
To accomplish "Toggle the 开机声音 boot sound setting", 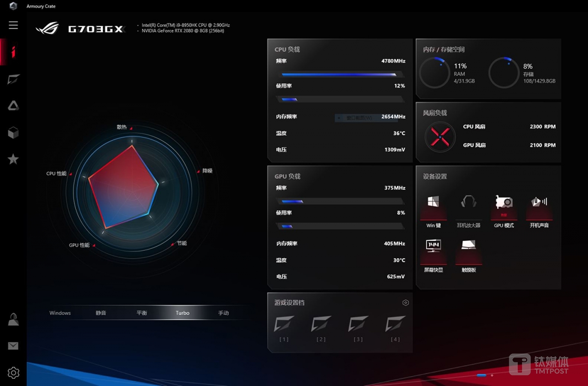I will click(539, 208).
